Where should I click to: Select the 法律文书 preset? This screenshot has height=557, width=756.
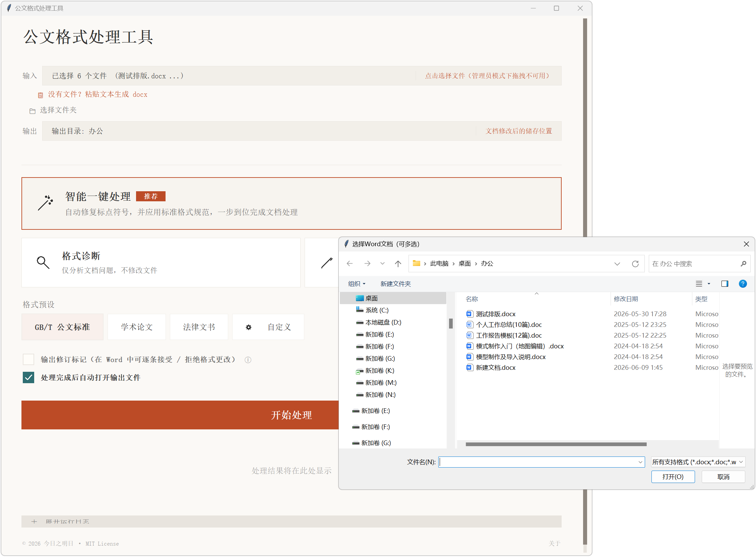point(199,327)
